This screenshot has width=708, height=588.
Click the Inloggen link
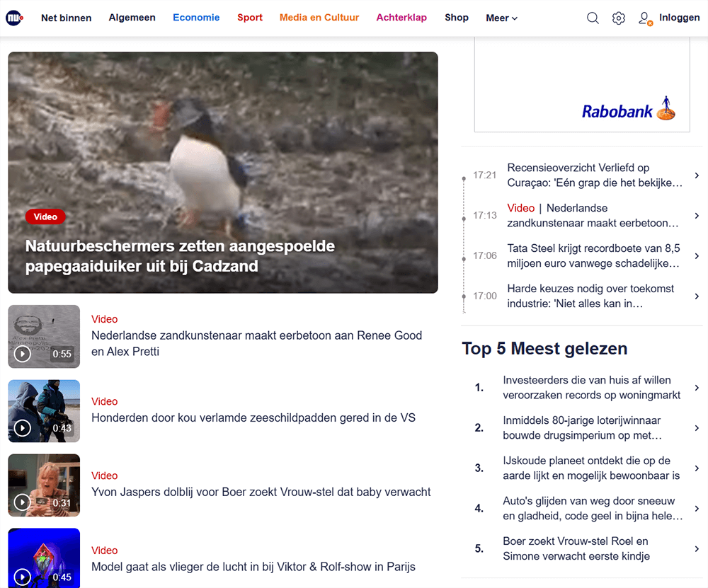coord(679,18)
